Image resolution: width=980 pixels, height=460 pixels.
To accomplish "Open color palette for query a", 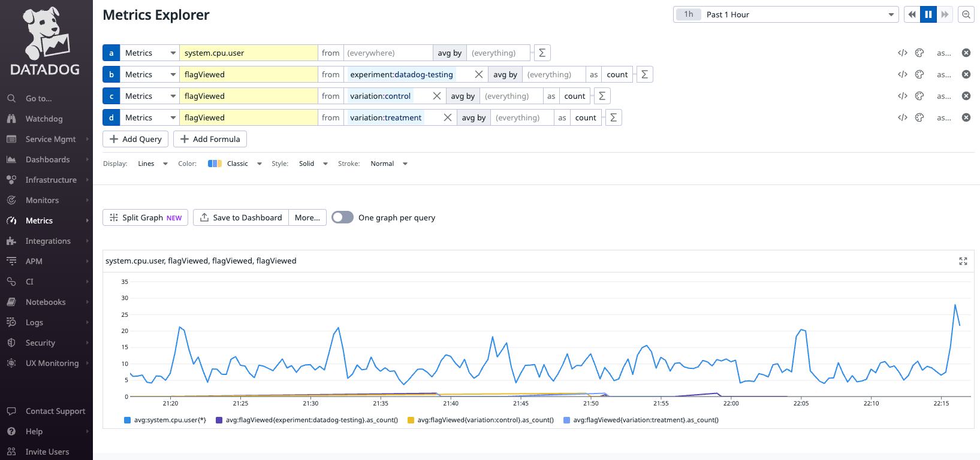I will tap(919, 53).
